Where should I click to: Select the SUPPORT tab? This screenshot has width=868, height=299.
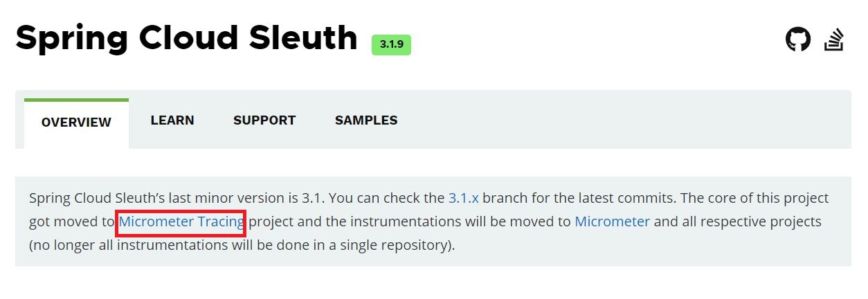pyautogui.click(x=264, y=120)
